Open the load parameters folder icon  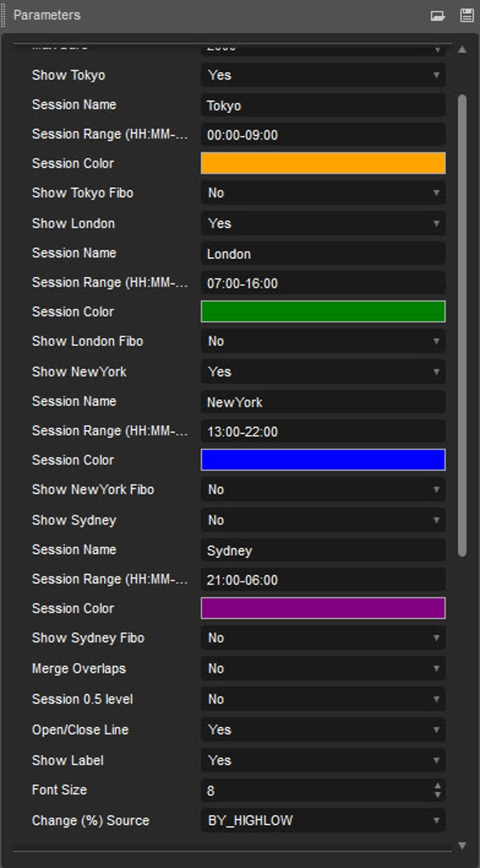click(x=438, y=16)
